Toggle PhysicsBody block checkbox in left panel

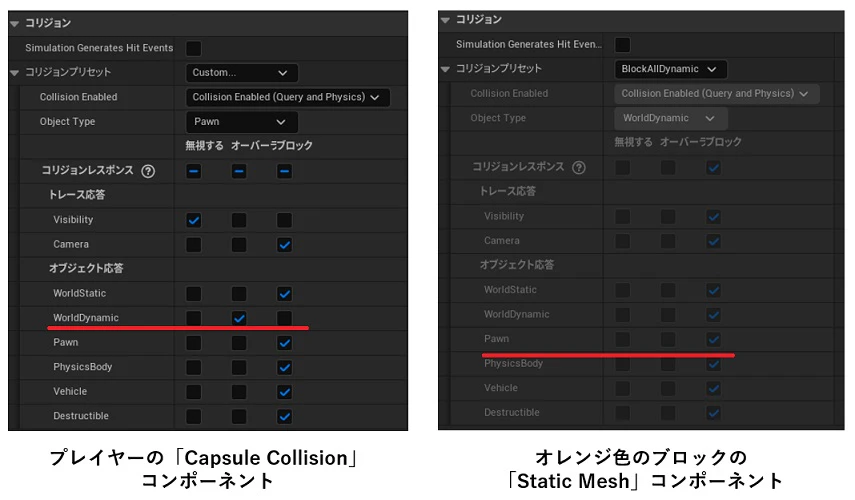tap(284, 368)
